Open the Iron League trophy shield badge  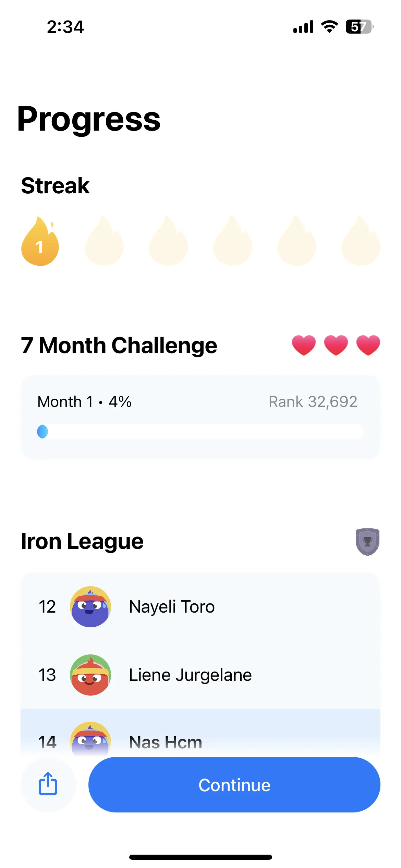(367, 542)
